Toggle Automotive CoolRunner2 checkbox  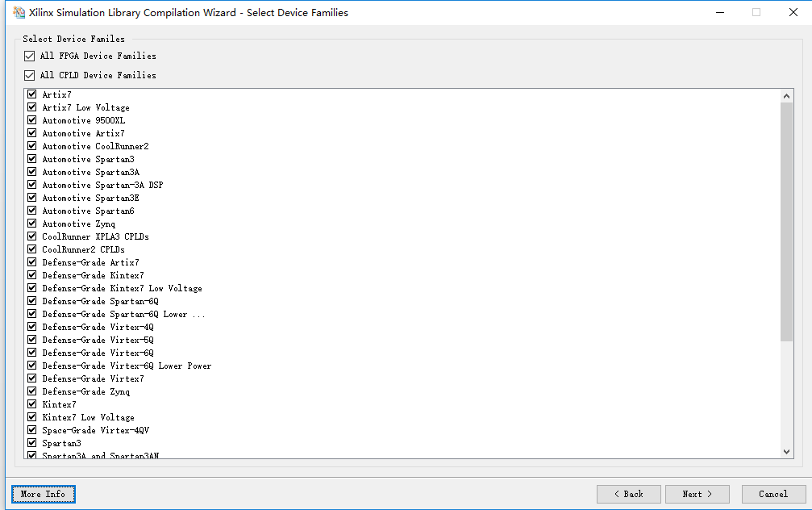pyautogui.click(x=32, y=146)
